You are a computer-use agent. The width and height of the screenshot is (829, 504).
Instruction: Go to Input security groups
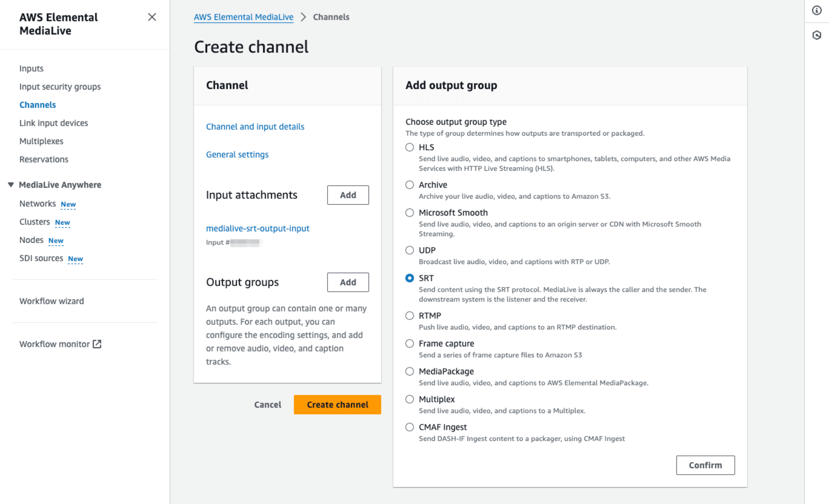(60, 87)
